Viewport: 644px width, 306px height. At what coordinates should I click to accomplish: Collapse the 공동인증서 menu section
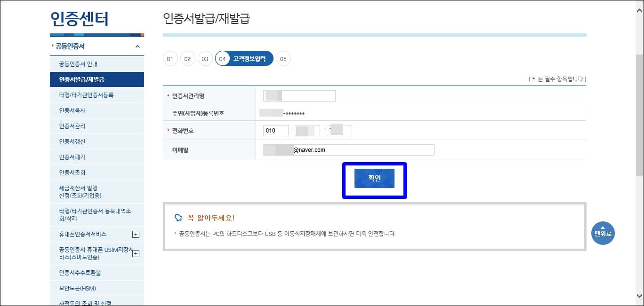pos(137,47)
